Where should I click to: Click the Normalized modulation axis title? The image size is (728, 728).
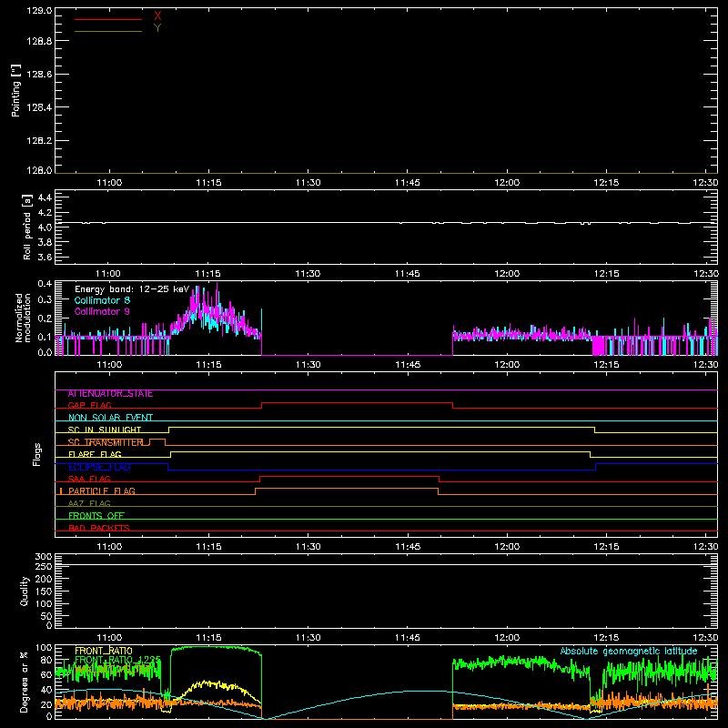pos(22,318)
